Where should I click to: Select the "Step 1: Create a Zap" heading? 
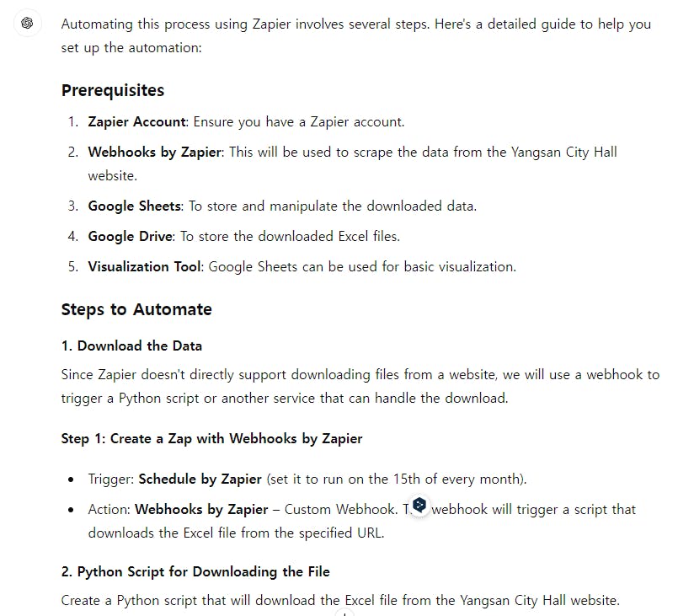pos(212,439)
